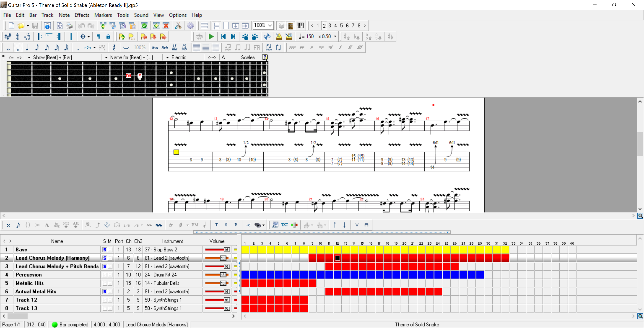
Task: Select bar 20 cell of the Percussion track
Action: pyautogui.click(x=404, y=275)
